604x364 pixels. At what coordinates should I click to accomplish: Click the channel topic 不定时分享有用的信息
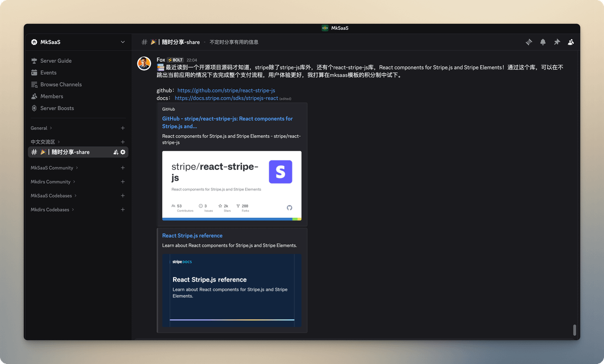point(234,42)
